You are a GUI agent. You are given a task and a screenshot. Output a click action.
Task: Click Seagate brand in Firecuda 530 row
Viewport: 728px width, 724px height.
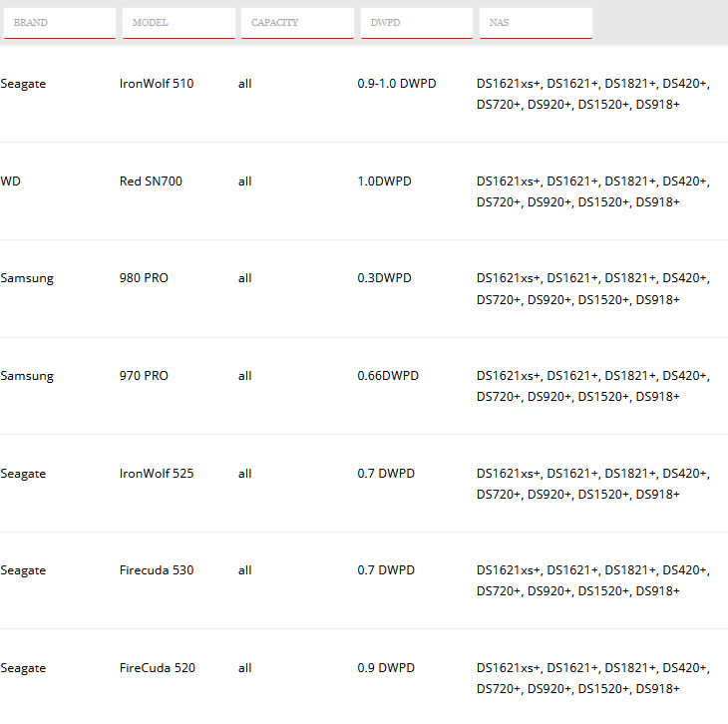(x=23, y=570)
